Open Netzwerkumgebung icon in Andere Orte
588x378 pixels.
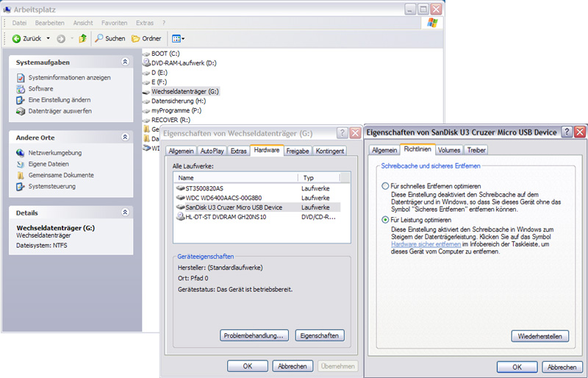point(21,153)
